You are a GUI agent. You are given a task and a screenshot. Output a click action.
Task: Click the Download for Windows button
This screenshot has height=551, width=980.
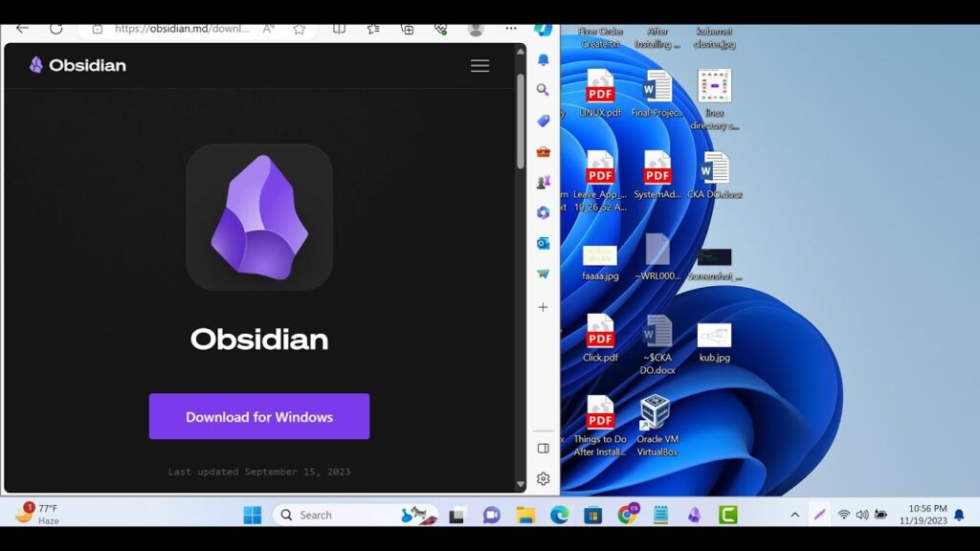(258, 416)
